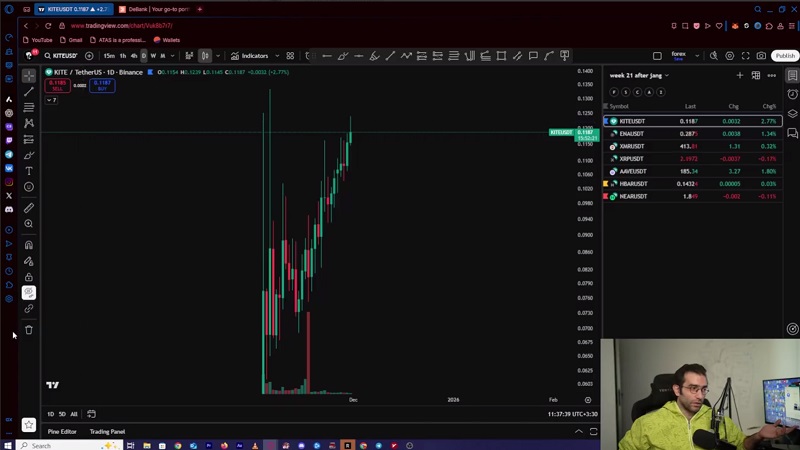Open chart settings gear icon
800x450 pixels.
730,56
